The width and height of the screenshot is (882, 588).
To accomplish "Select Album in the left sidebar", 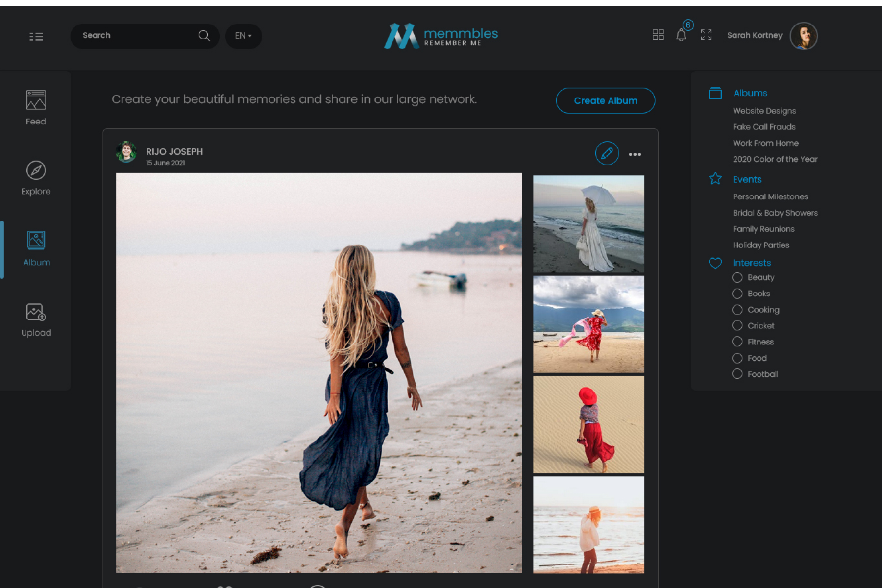I will click(36, 248).
